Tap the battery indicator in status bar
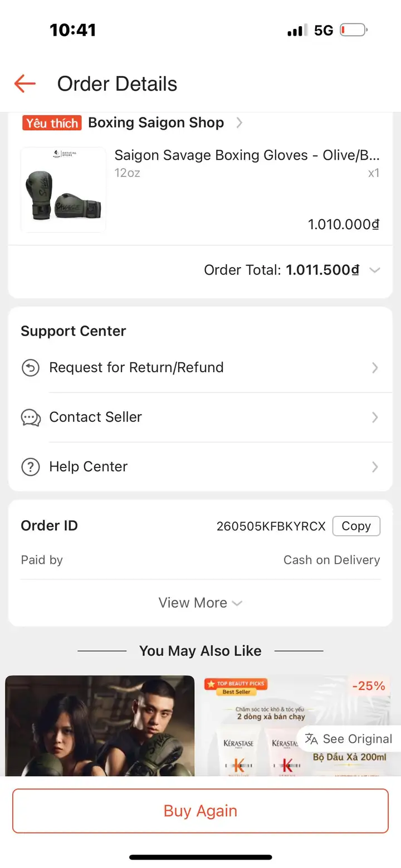This screenshot has height=868, width=401. [354, 30]
